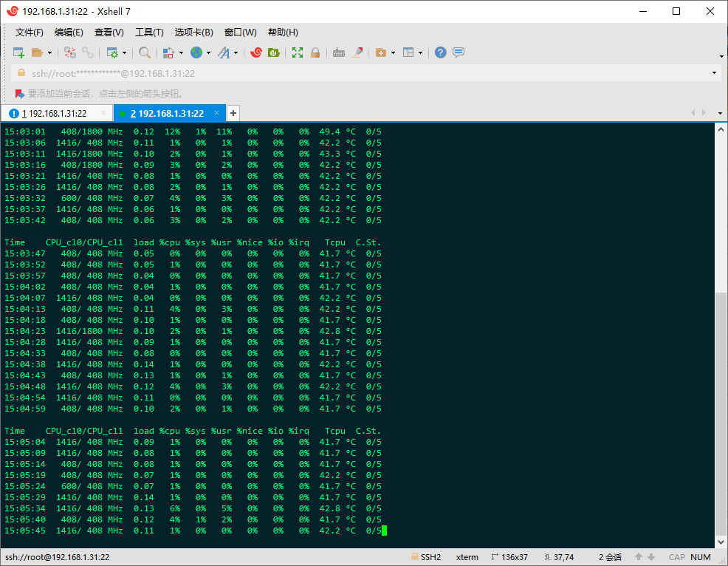The image size is (728, 566).
Task: Open the 文件(F) menu
Action: pyautogui.click(x=30, y=32)
